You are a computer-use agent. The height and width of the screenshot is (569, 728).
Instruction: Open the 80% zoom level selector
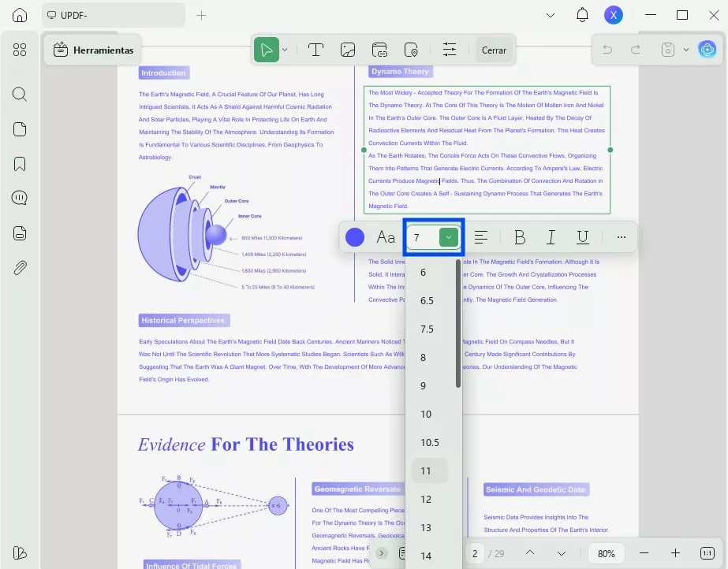tap(606, 554)
